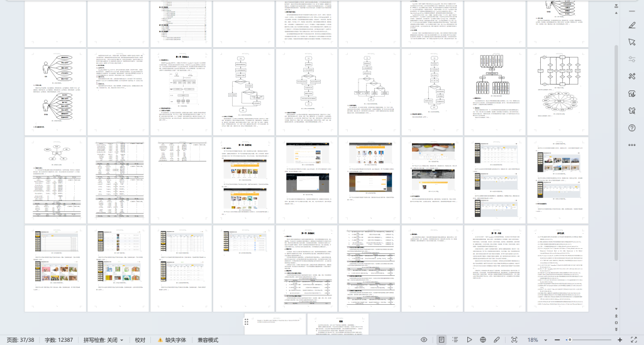The height and width of the screenshot is (345, 644).
Task: Click the writing mode pen icon in status bar
Action: pyautogui.click(x=497, y=340)
